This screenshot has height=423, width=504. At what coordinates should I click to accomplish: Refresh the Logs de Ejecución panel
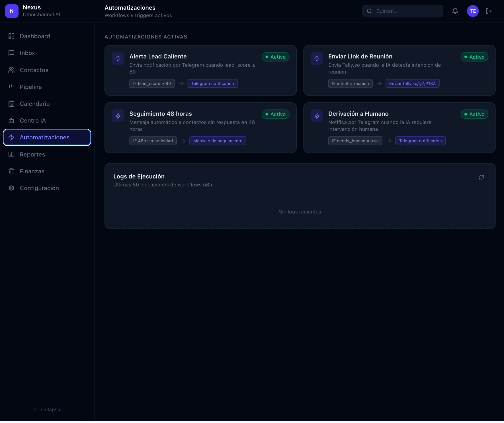pyautogui.click(x=482, y=177)
